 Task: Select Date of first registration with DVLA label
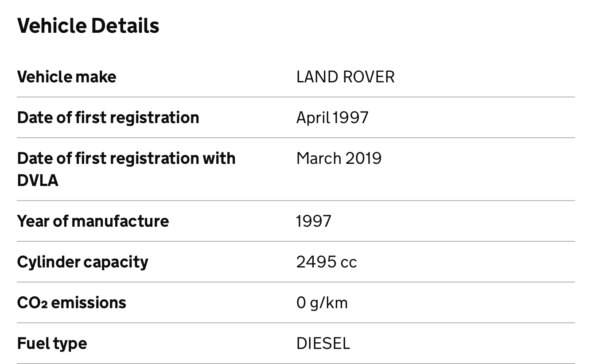coord(126,169)
